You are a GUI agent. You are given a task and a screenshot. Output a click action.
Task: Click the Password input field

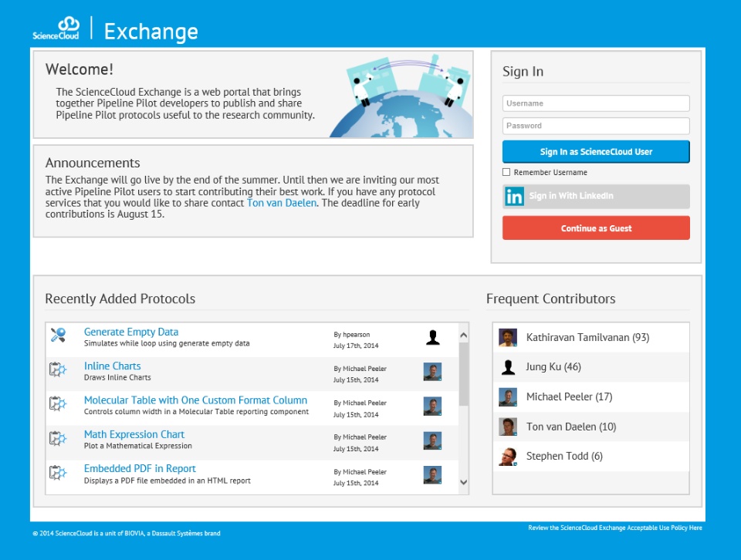[x=596, y=126]
